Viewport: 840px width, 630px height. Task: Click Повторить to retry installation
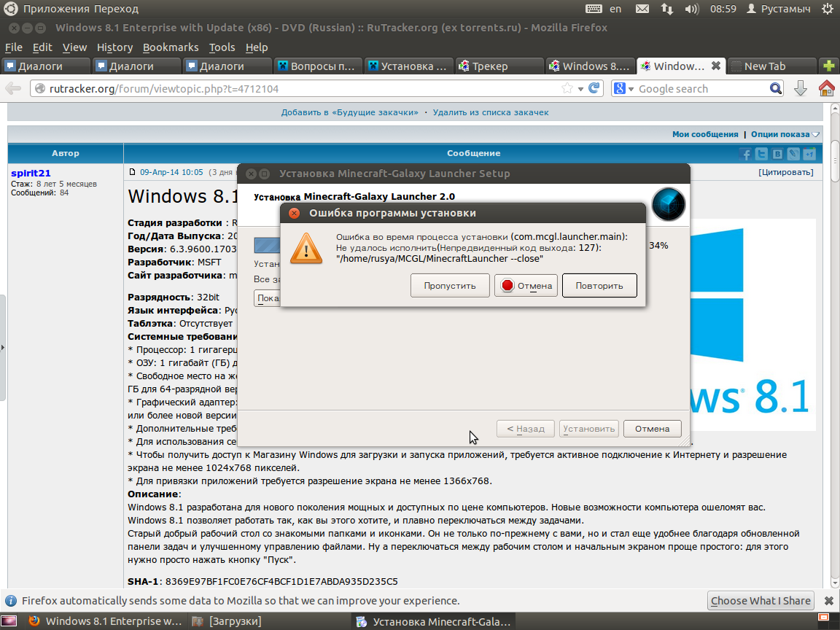(x=599, y=286)
